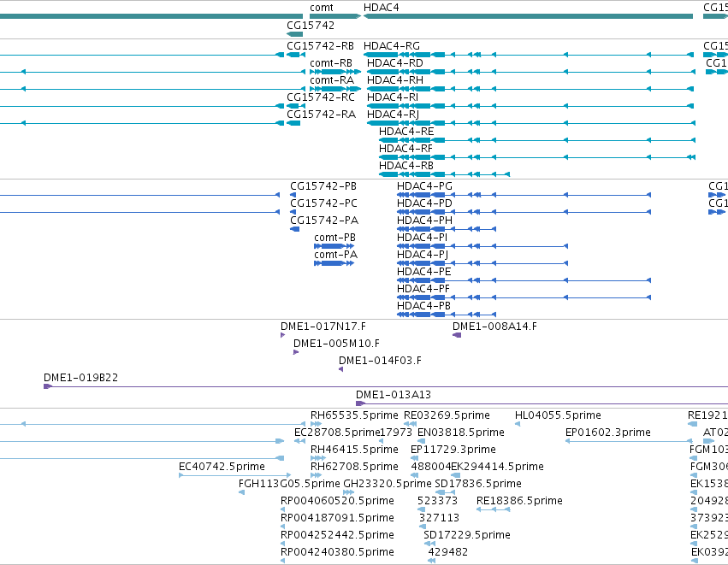Select EST HL04055.5prime
Screen dimensions: 728x565
558,415
